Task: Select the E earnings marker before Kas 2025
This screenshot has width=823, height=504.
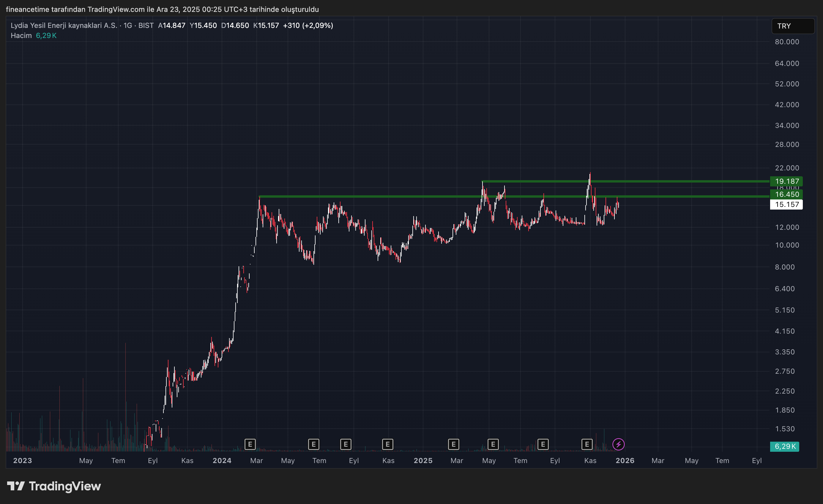Action: point(587,444)
